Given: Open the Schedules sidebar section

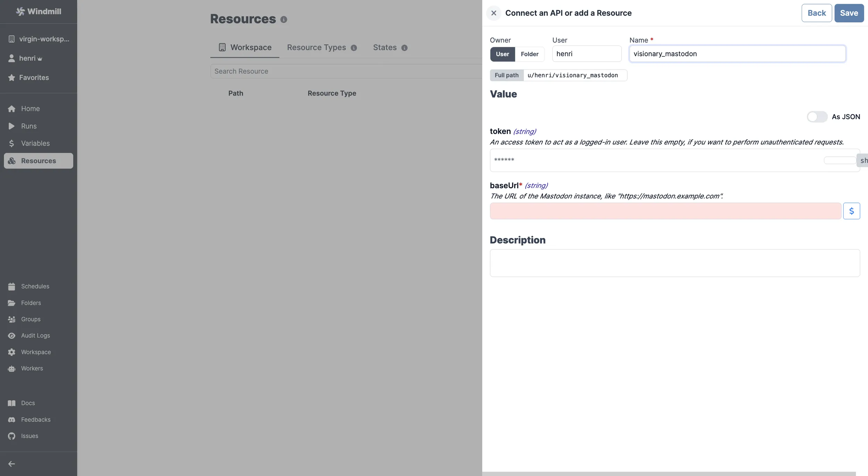Looking at the screenshot, I should tap(35, 286).
